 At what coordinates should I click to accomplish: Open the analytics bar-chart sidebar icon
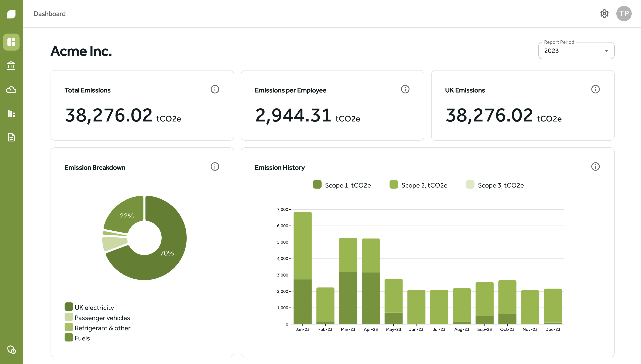[x=11, y=114]
